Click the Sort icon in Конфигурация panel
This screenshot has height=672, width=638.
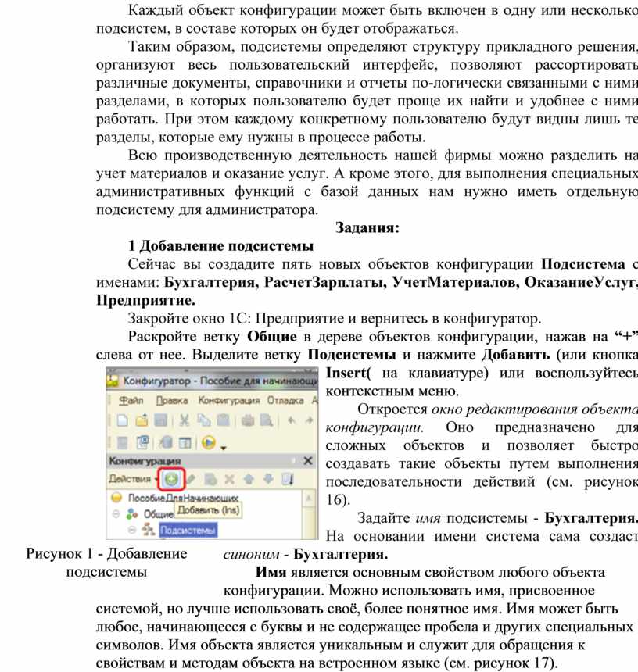[288, 479]
